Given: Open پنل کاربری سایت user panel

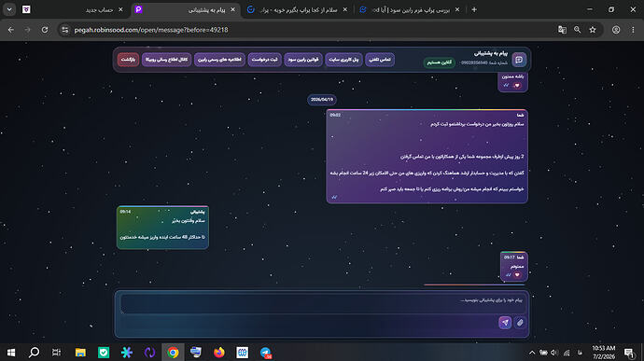Looking at the screenshot, I should coord(343,60).
